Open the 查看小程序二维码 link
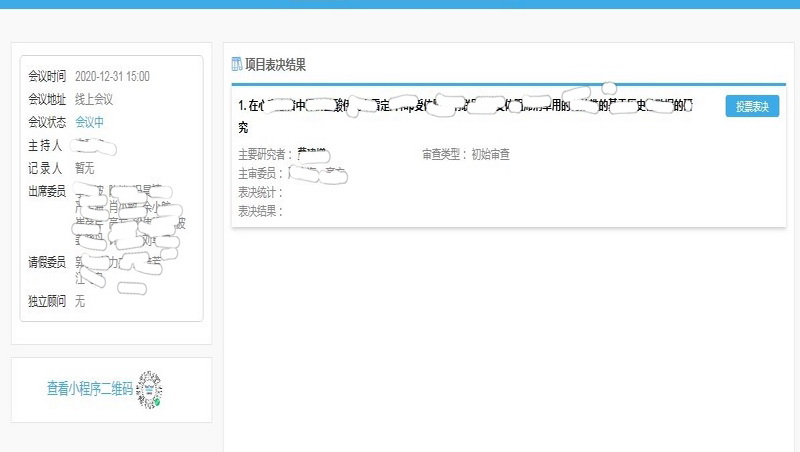800x452 pixels. point(89,389)
